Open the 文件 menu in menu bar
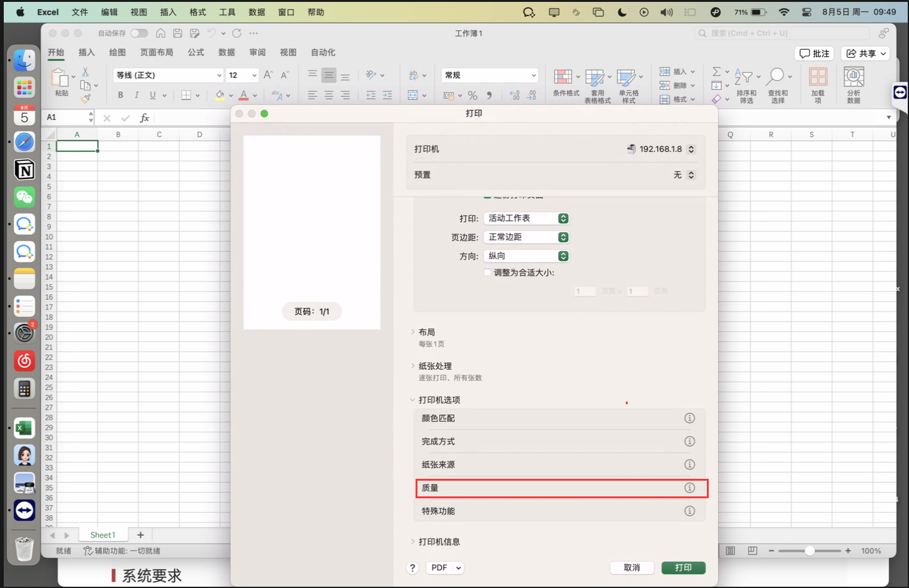 pyautogui.click(x=80, y=12)
